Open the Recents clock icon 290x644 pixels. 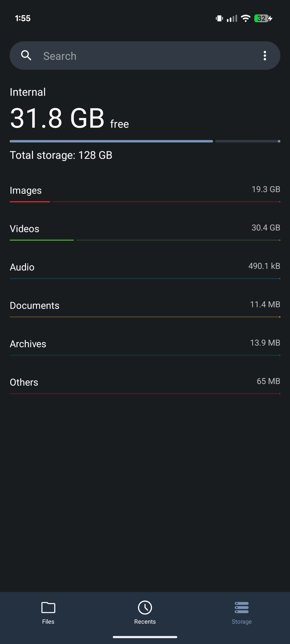(145, 607)
